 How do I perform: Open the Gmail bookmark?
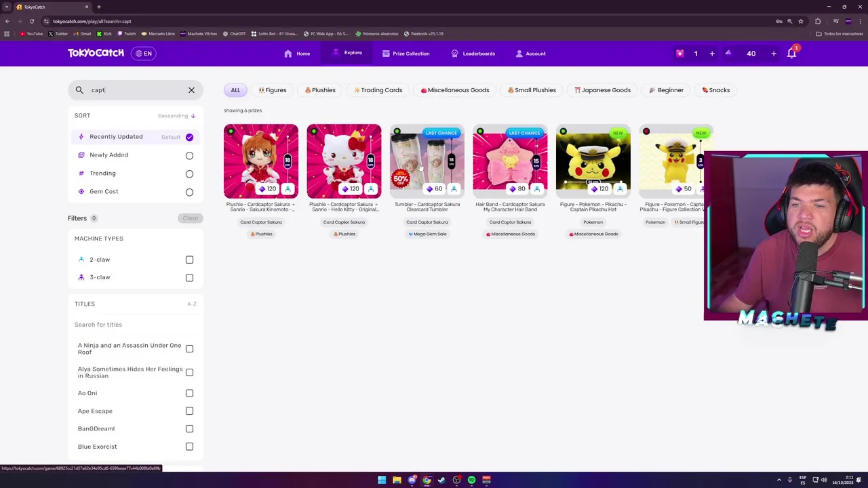83,33
